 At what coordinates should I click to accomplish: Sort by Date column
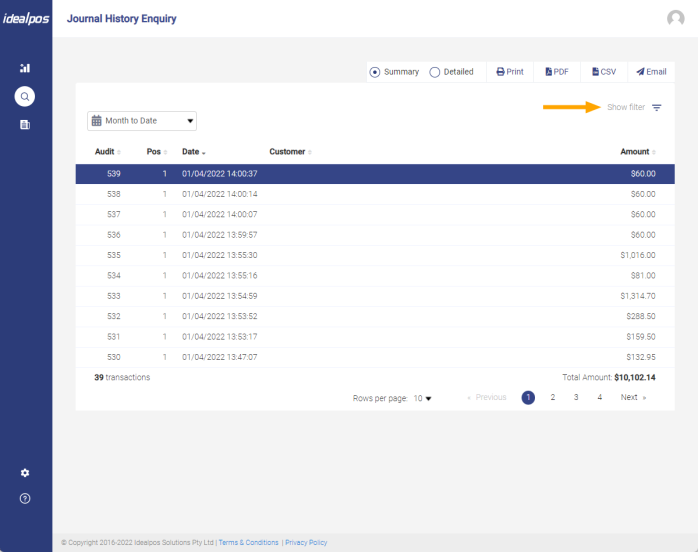[194, 152]
